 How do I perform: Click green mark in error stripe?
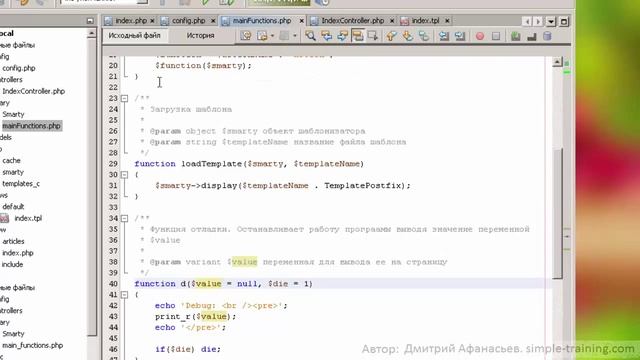tap(567, 72)
